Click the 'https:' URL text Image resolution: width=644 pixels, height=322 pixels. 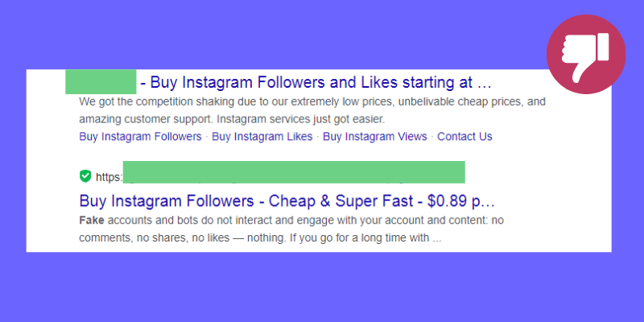click(x=109, y=177)
